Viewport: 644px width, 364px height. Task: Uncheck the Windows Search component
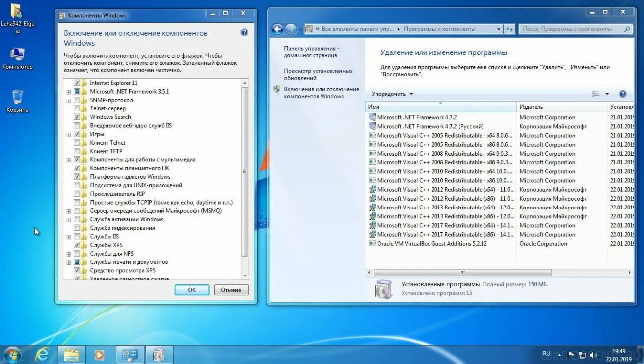coord(77,117)
